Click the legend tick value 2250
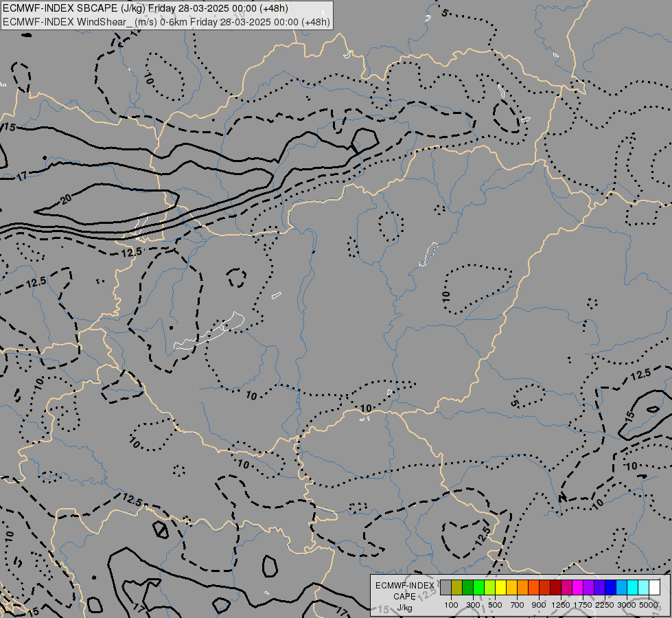Image resolution: width=672 pixels, height=618 pixels. click(605, 605)
